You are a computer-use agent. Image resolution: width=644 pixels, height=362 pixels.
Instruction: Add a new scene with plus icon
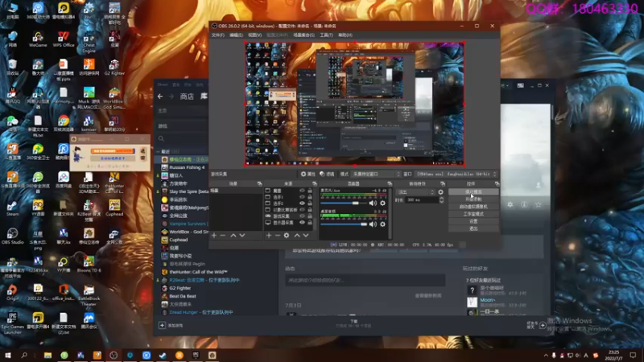click(x=213, y=236)
